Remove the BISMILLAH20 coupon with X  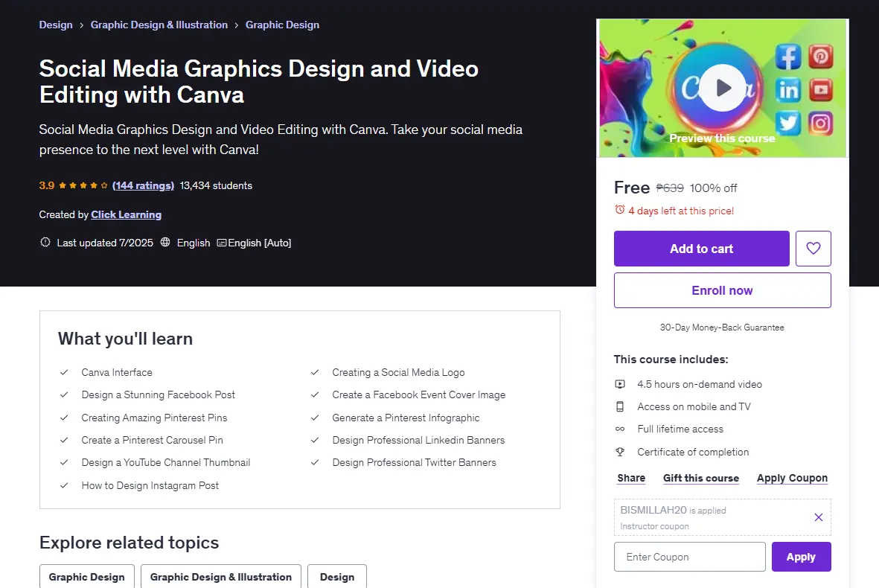[x=819, y=517]
